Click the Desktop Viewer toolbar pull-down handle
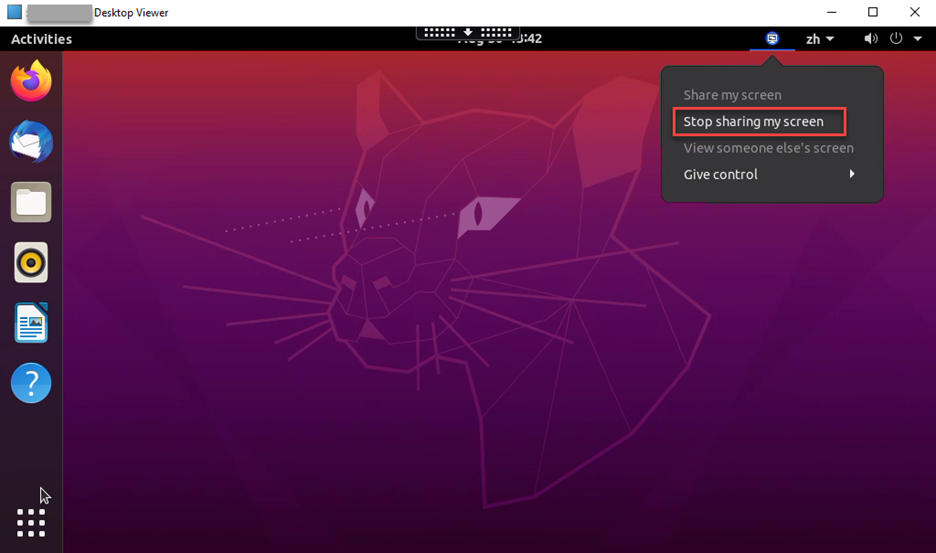Screen dimensions: 936x553 click(x=468, y=32)
